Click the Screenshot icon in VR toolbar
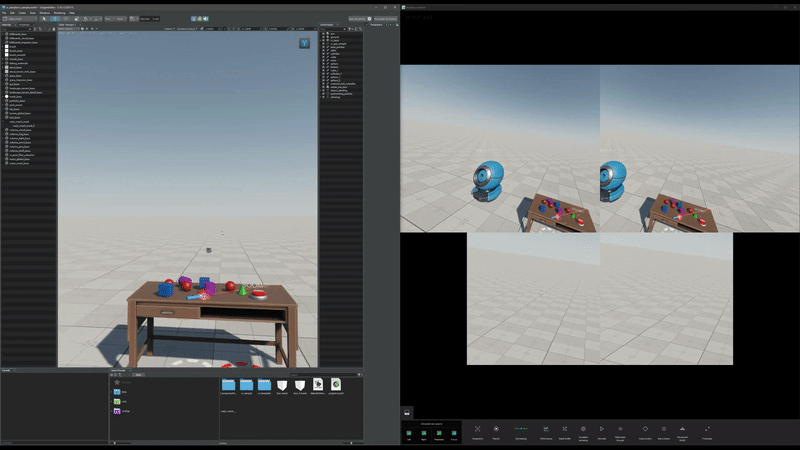The height and width of the screenshot is (450, 800). pos(477,429)
